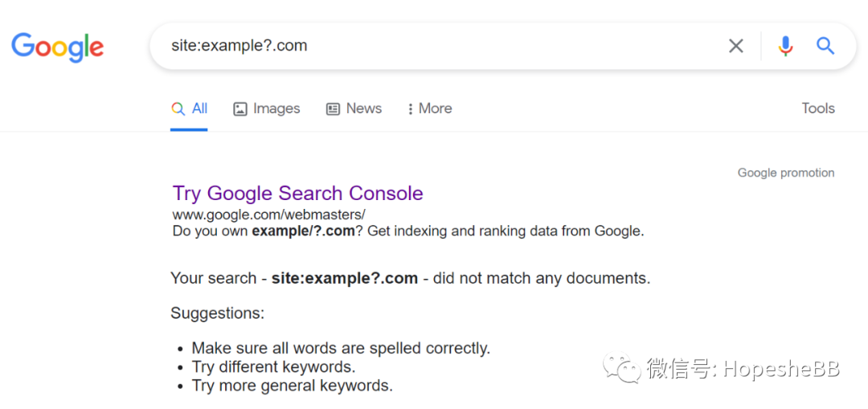Click the picture icon beside Images
This screenshot has height=409, width=868.
pyautogui.click(x=240, y=109)
